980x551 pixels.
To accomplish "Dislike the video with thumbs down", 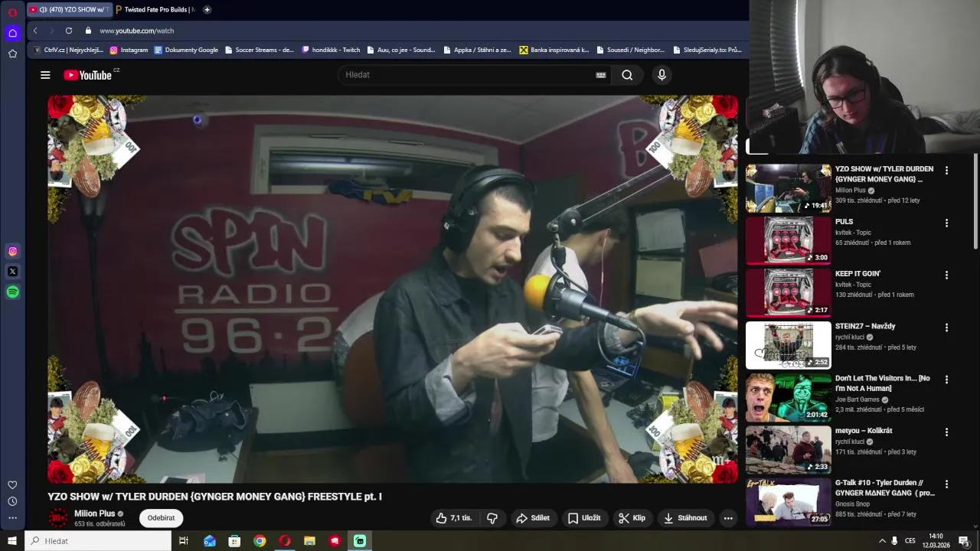I will click(492, 518).
